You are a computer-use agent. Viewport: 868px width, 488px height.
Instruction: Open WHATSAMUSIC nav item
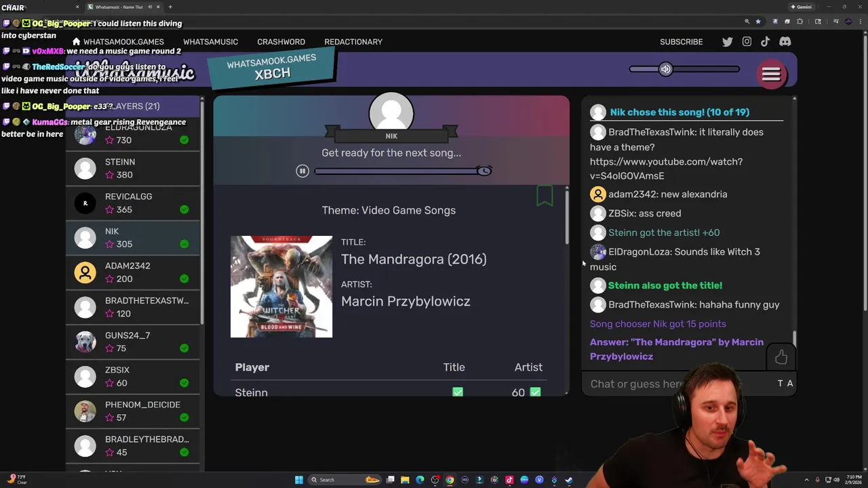click(210, 41)
